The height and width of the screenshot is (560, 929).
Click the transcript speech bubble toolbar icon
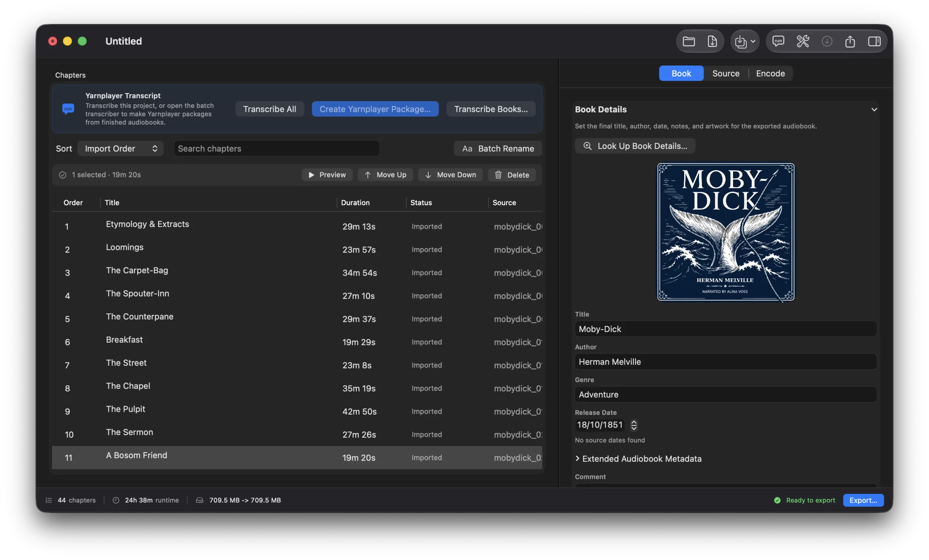click(x=778, y=41)
